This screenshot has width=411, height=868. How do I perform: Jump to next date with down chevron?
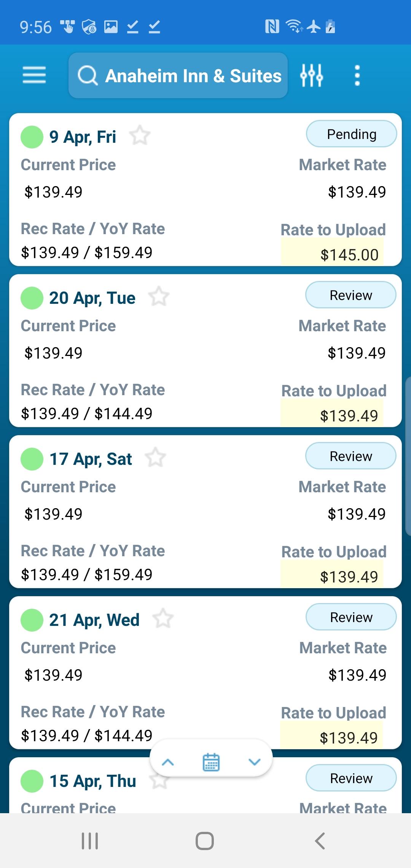coord(254,762)
